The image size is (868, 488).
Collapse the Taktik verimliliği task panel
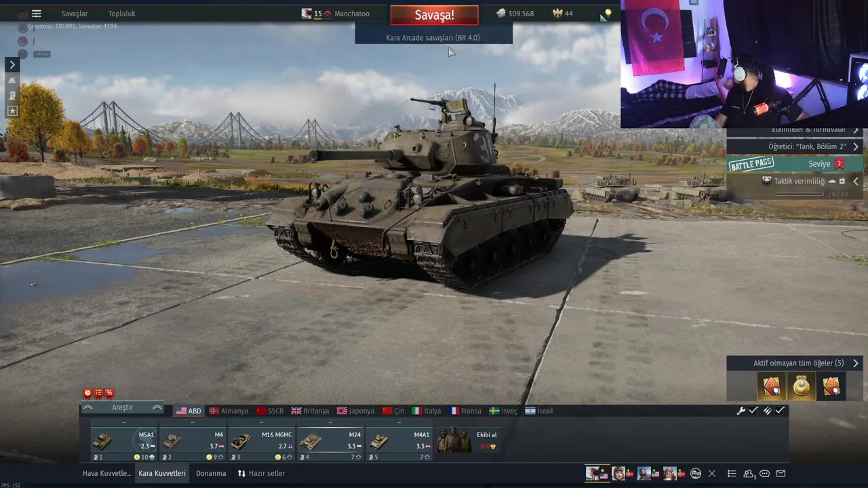pos(856,181)
